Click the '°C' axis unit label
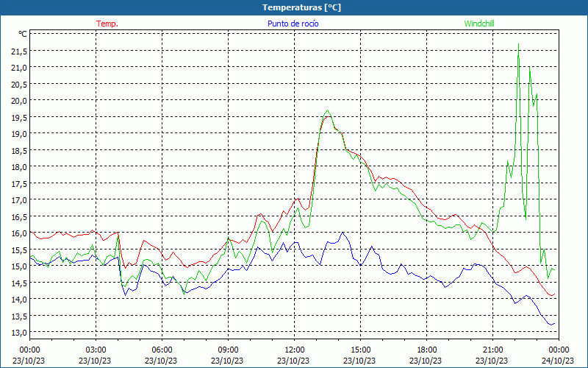This screenshot has width=588, height=368. (x=23, y=34)
